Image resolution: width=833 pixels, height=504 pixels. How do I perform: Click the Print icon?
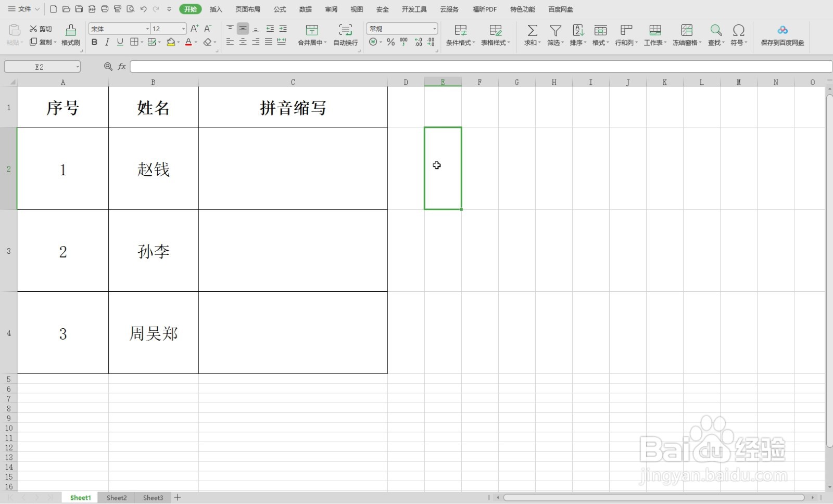coord(105,9)
